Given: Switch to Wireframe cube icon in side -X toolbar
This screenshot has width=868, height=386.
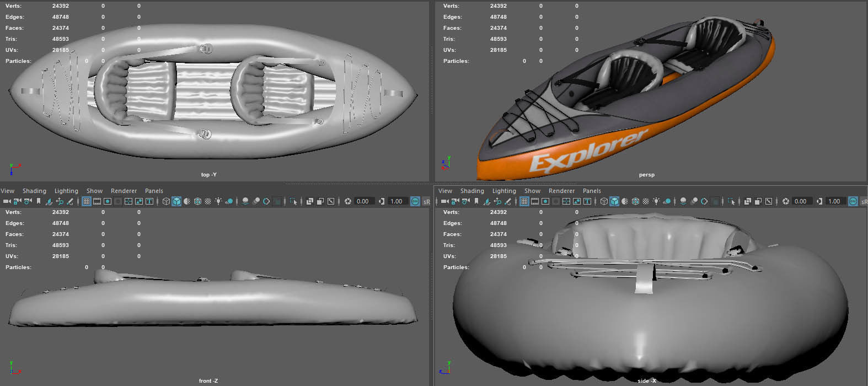Looking at the screenshot, I should pyautogui.click(x=604, y=201).
